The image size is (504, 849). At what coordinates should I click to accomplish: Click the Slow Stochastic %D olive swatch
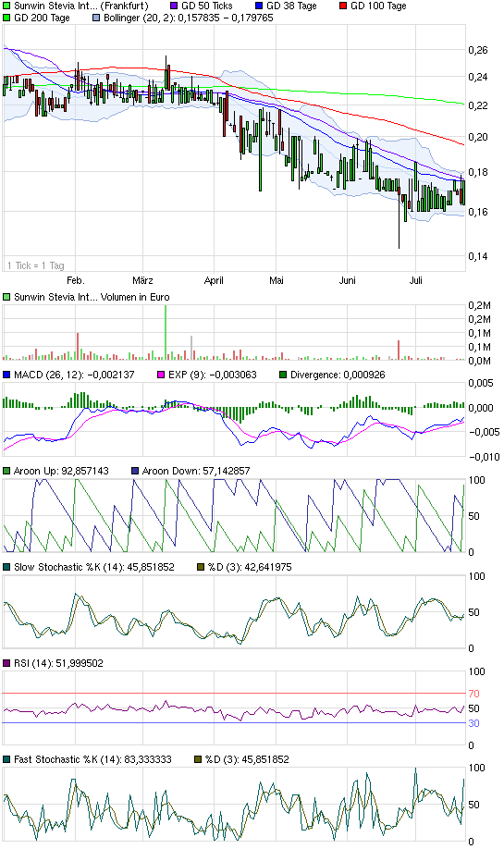coord(201,567)
